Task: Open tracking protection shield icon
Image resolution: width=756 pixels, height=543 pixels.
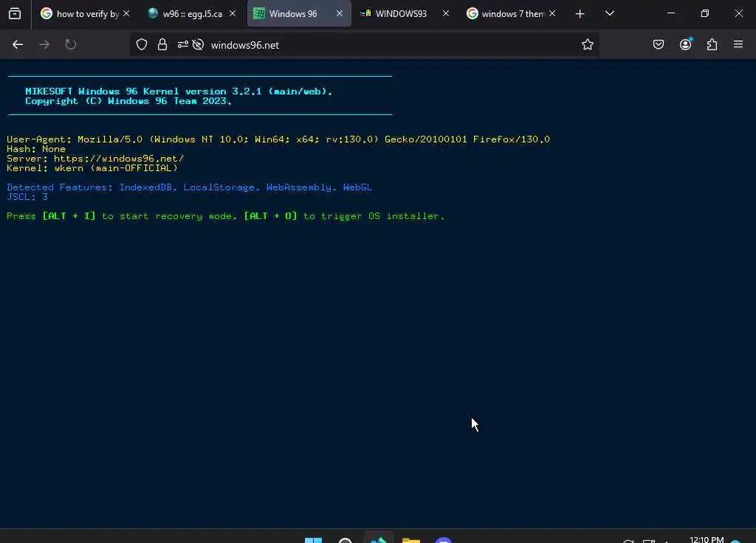Action: tap(141, 45)
